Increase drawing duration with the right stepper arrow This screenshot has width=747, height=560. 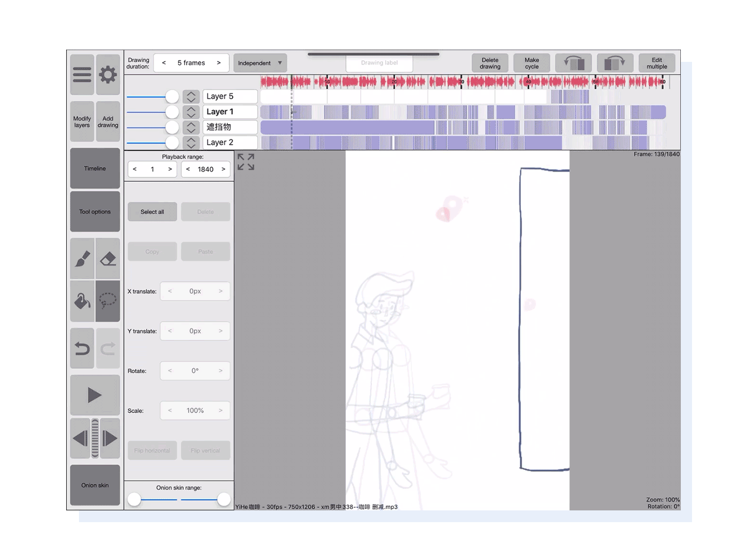(219, 62)
